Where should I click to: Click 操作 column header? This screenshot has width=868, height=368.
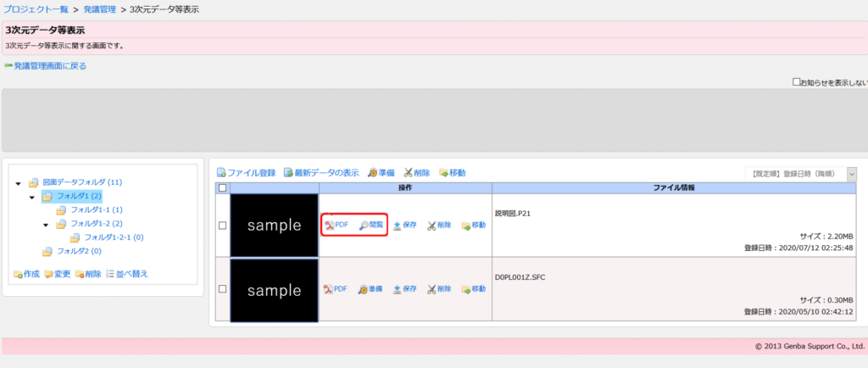[x=406, y=188]
